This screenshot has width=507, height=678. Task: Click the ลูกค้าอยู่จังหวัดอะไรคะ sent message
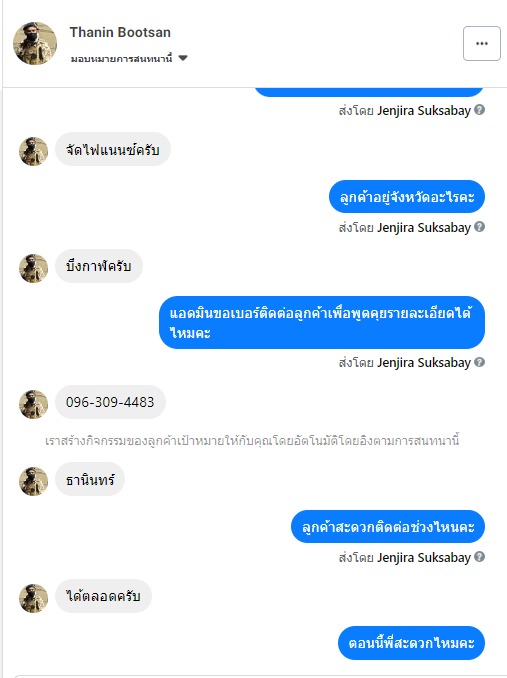tap(407, 197)
